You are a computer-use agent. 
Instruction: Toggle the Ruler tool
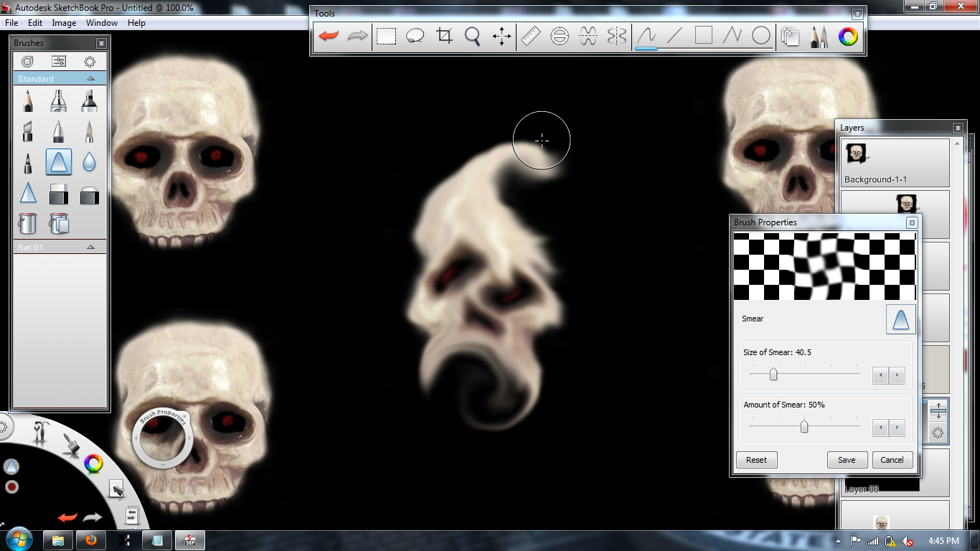pyautogui.click(x=531, y=36)
